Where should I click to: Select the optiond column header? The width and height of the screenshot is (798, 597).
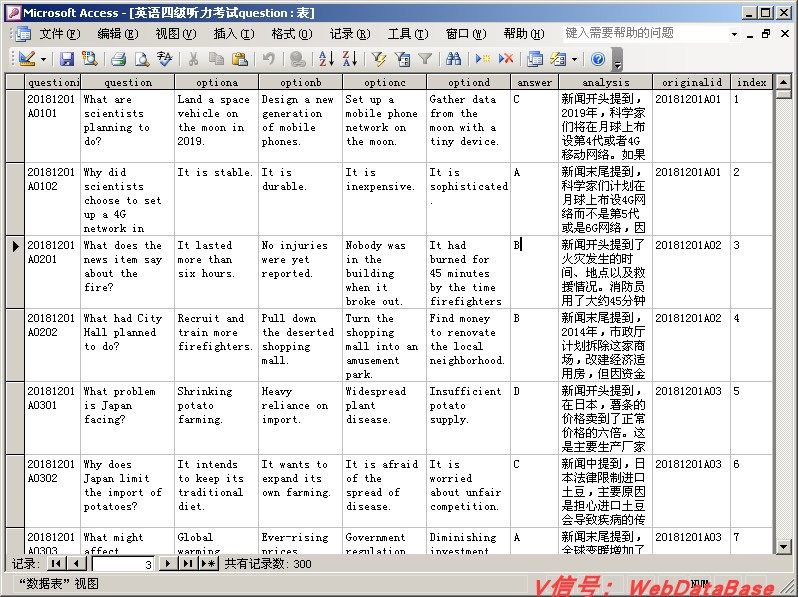point(469,82)
